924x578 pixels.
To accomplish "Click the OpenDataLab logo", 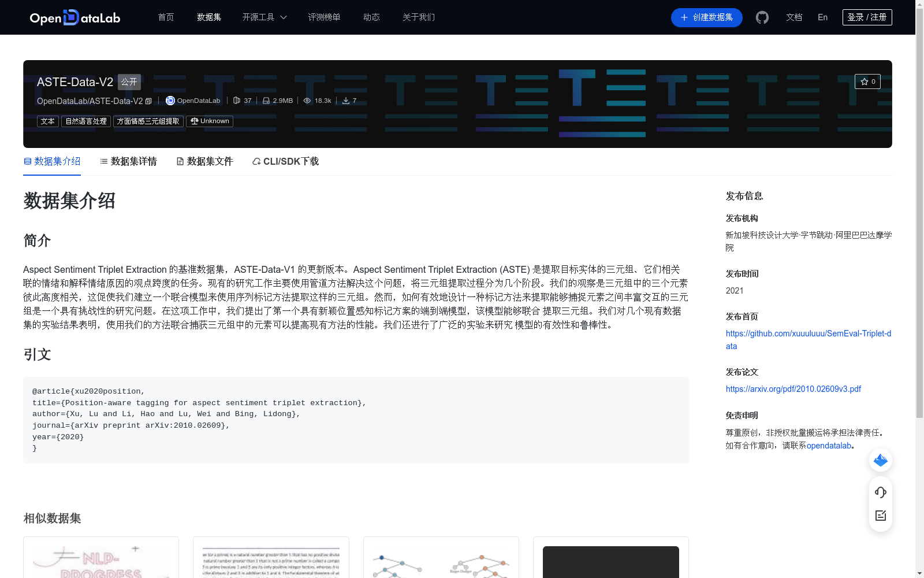I will (75, 17).
